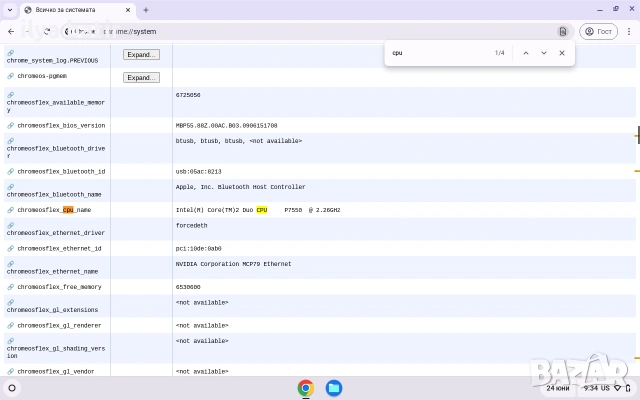Open a new tab with plus button
640x400 pixels.
[146, 10]
